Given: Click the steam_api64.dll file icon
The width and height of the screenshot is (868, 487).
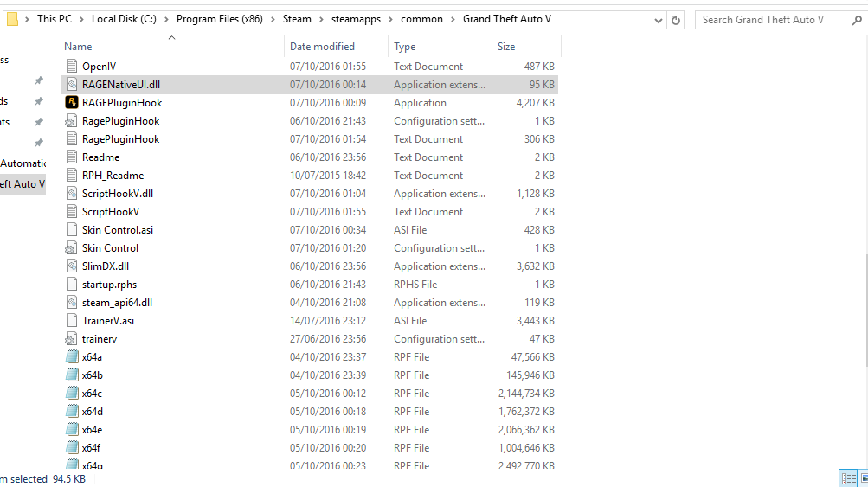Looking at the screenshot, I should pos(72,303).
